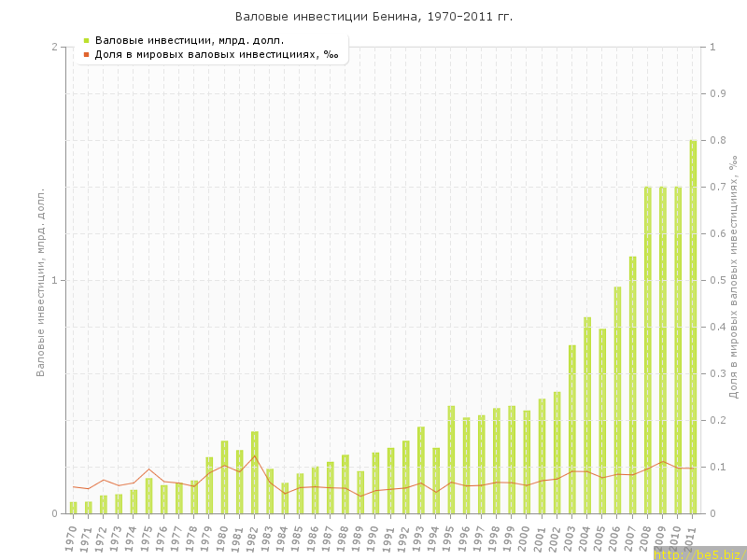Screen dimensions: 747x560
Task: Open the be5.biz watermark link
Action: tap(699, 554)
